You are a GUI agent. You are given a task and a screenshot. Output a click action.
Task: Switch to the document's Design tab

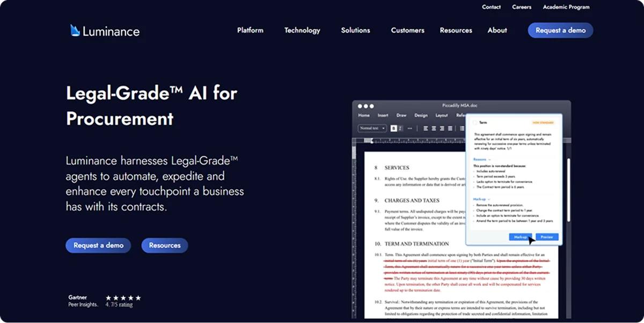[421, 116]
